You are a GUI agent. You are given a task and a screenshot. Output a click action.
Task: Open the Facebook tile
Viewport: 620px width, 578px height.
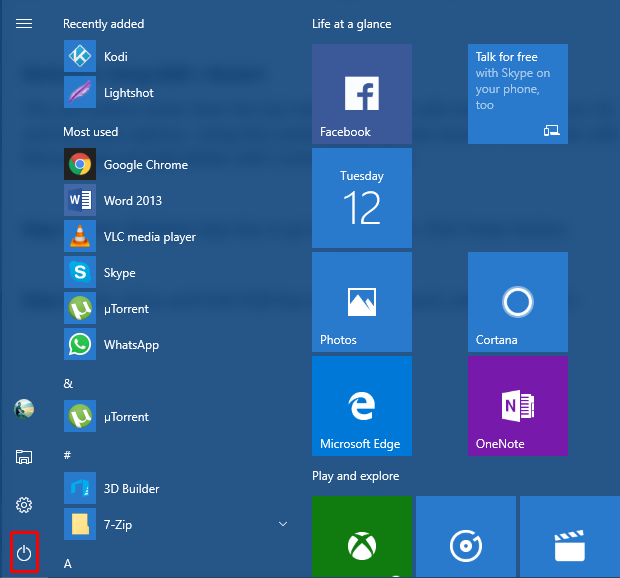tap(361, 93)
